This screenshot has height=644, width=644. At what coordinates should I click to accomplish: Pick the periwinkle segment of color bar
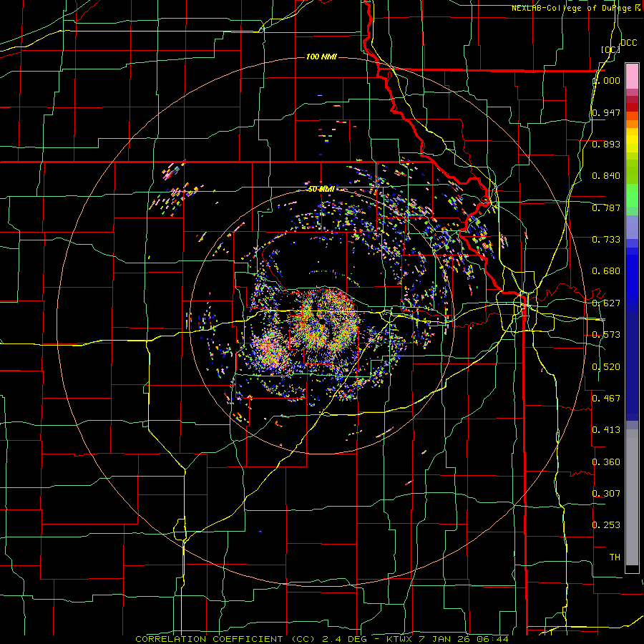pos(632,227)
